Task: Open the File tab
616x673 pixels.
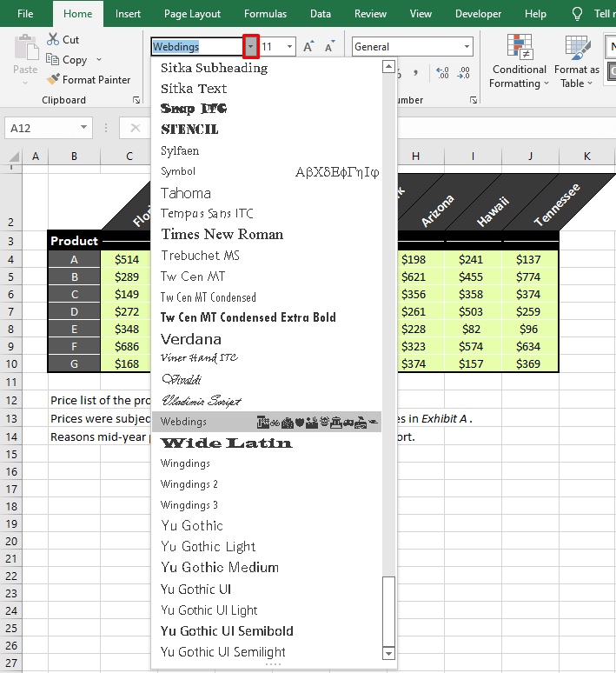Action: pyautogui.click(x=25, y=14)
